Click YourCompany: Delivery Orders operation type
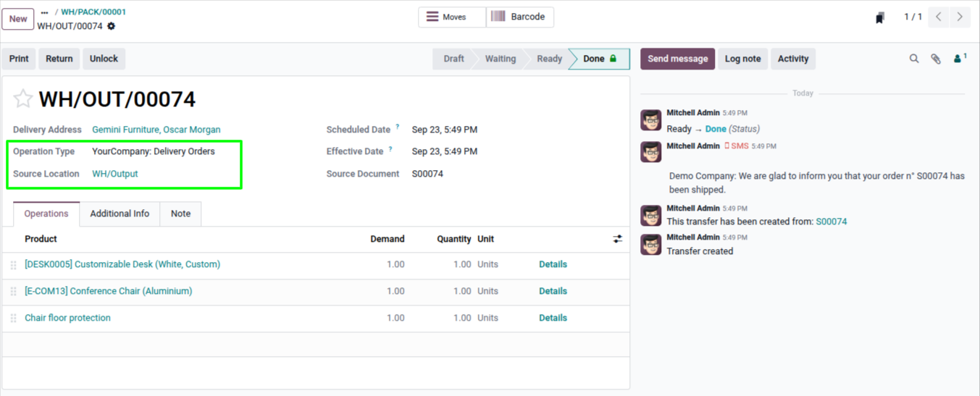980x396 pixels. [x=154, y=151]
